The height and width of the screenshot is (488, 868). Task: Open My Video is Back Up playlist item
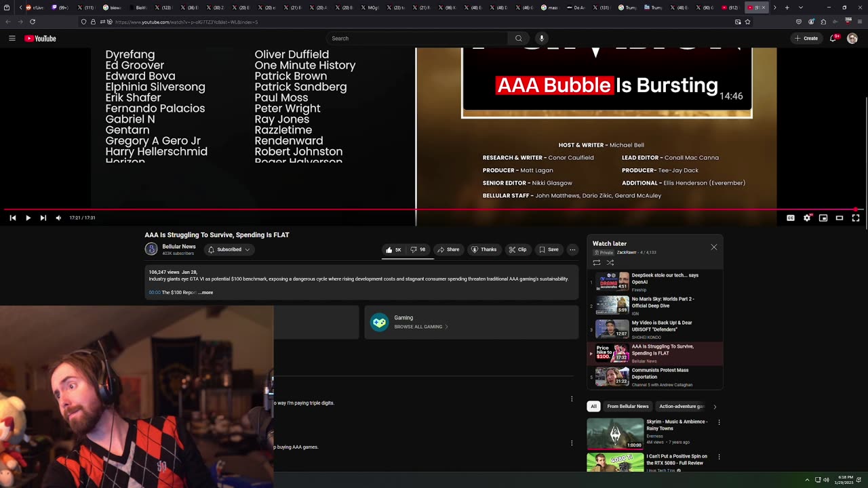click(x=655, y=329)
